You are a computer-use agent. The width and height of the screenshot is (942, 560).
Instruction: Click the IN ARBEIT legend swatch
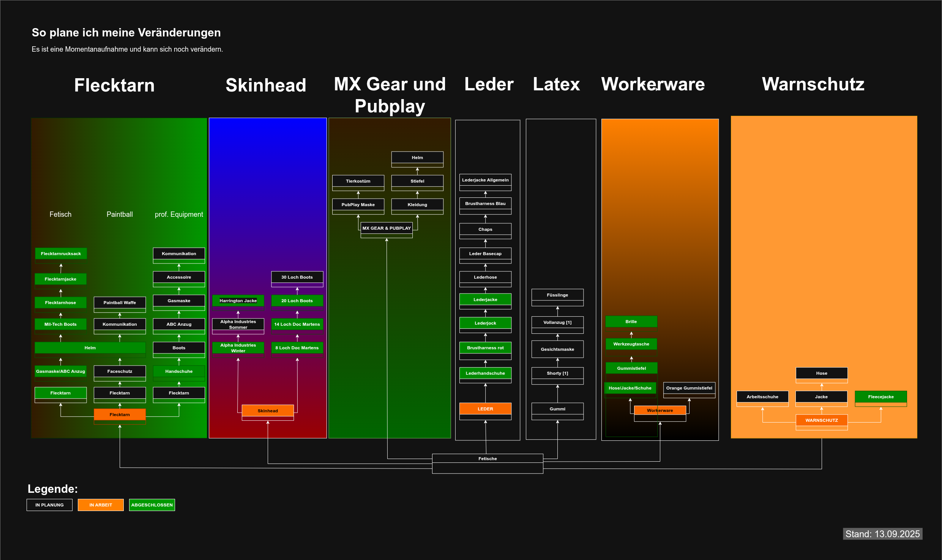tap(101, 505)
